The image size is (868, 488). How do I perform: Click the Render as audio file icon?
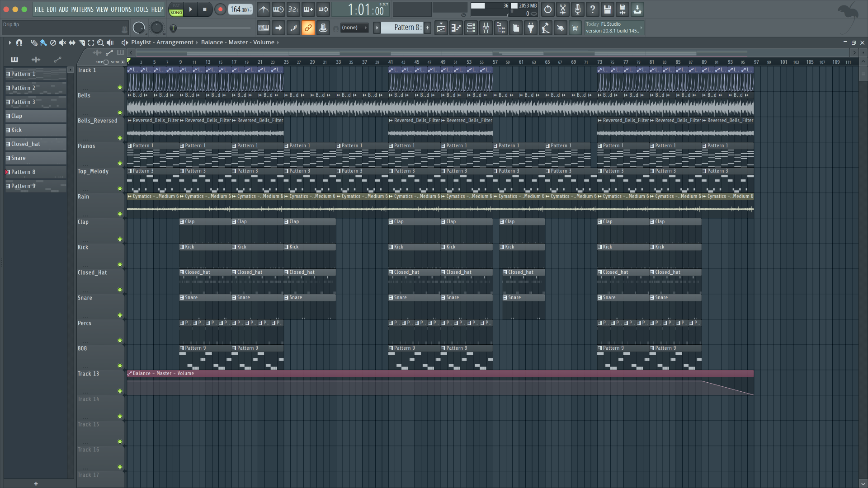click(623, 9)
